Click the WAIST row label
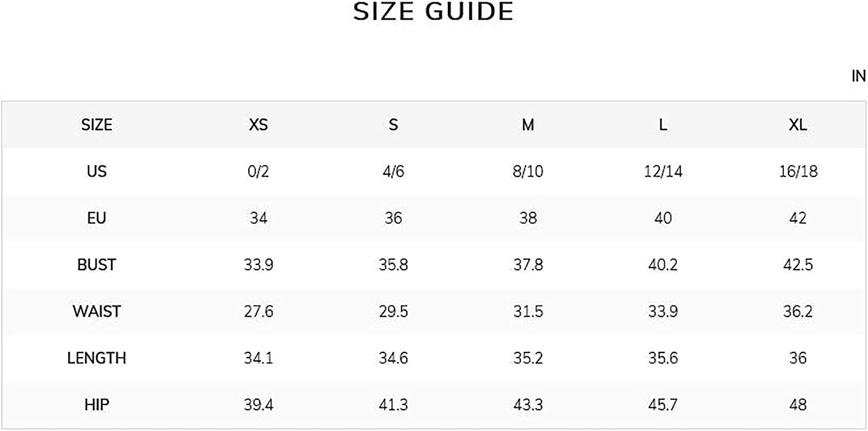Screen dimensions: 868x431 coord(97,311)
